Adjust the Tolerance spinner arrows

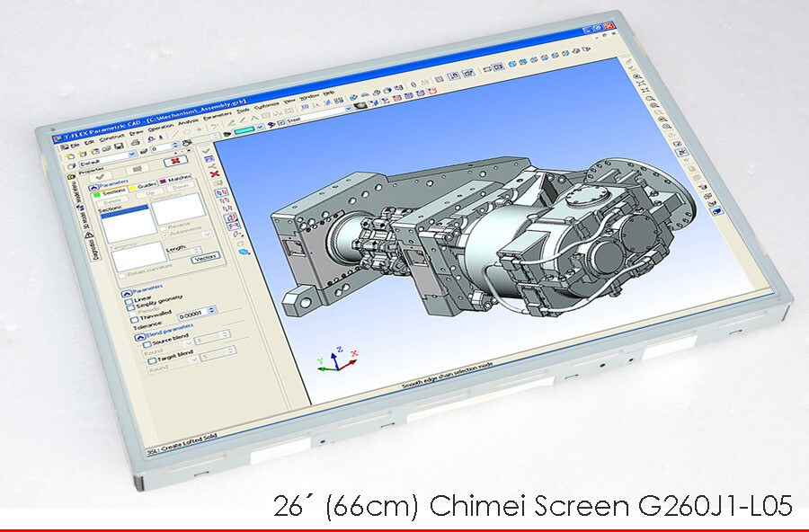pyautogui.click(x=212, y=310)
